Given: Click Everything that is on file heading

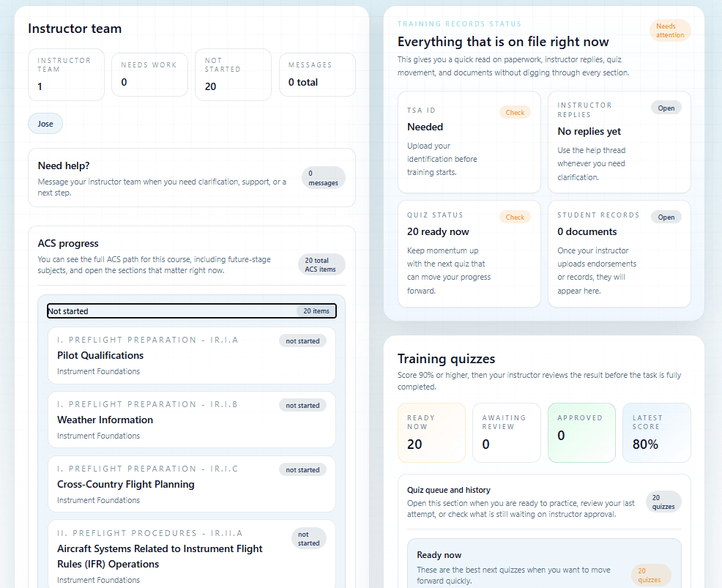Looking at the screenshot, I should tap(503, 42).
